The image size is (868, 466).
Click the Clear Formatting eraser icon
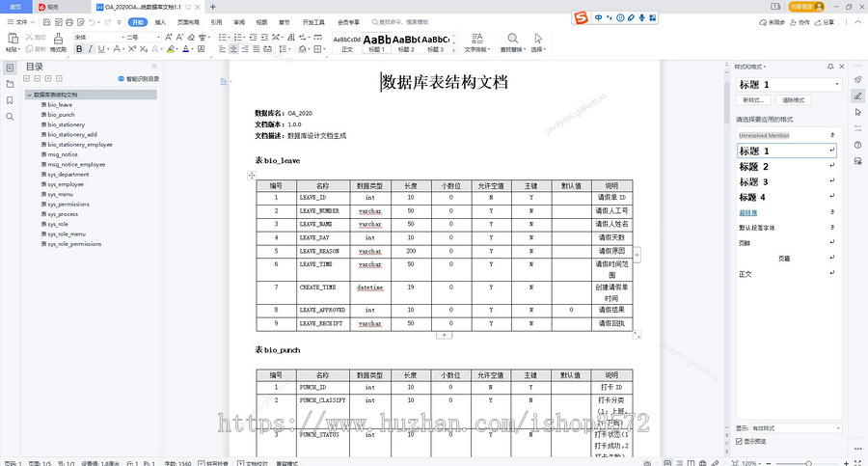coord(191,37)
